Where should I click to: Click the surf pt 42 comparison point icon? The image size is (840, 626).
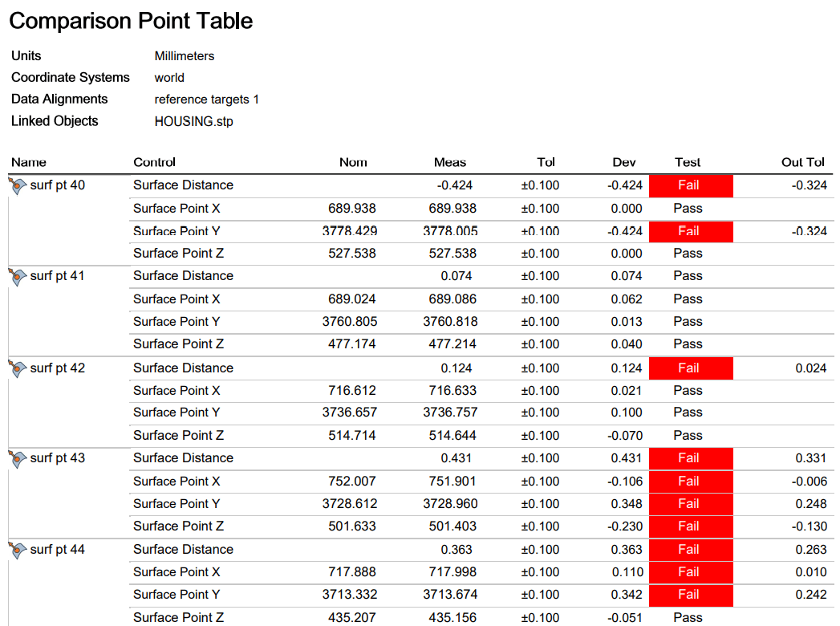point(18,368)
